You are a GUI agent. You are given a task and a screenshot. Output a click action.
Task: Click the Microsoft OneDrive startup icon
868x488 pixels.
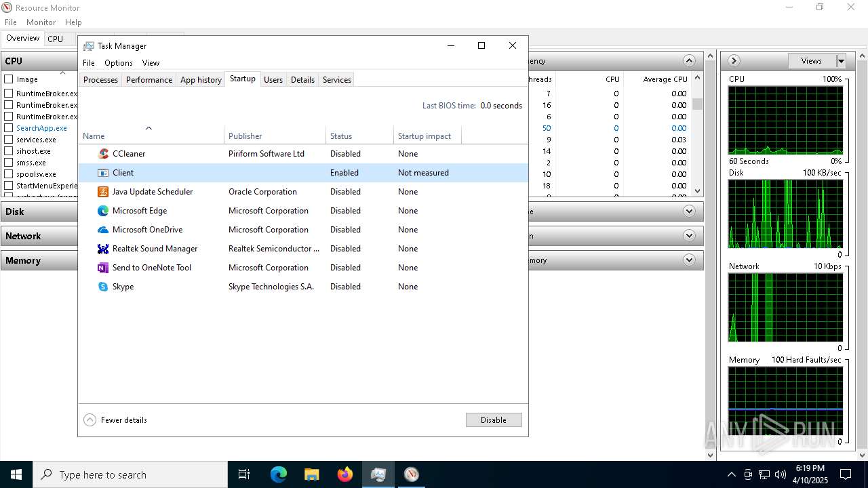pos(103,230)
